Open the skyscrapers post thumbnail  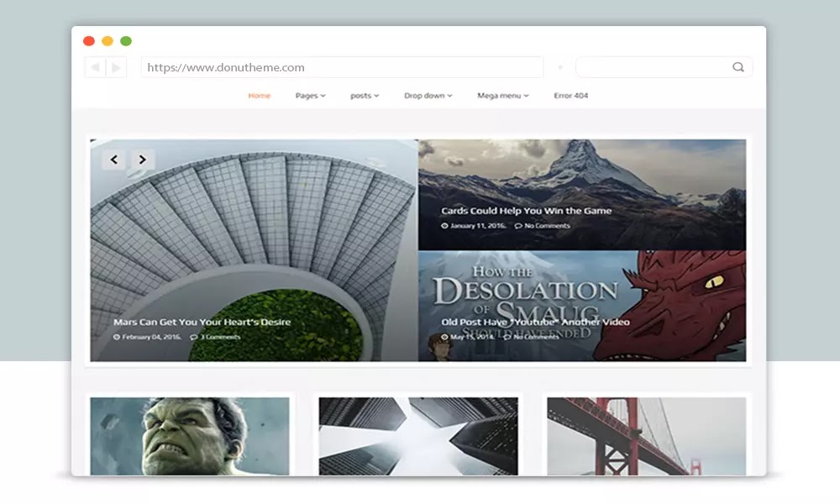click(x=418, y=436)
